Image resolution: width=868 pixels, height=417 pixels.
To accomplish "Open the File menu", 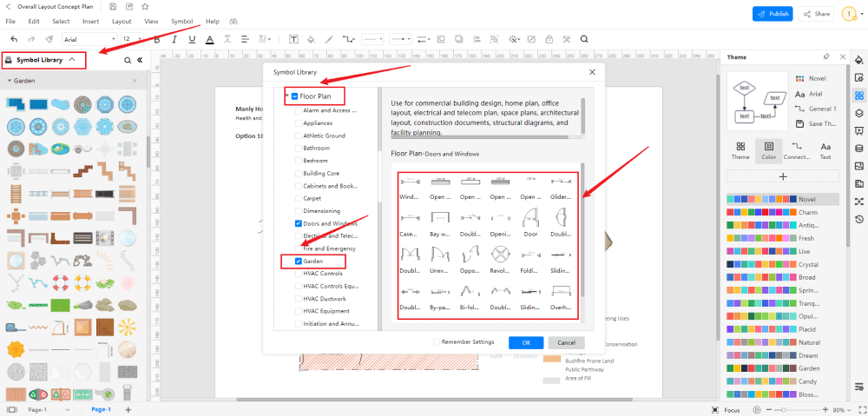I will 10,22.
